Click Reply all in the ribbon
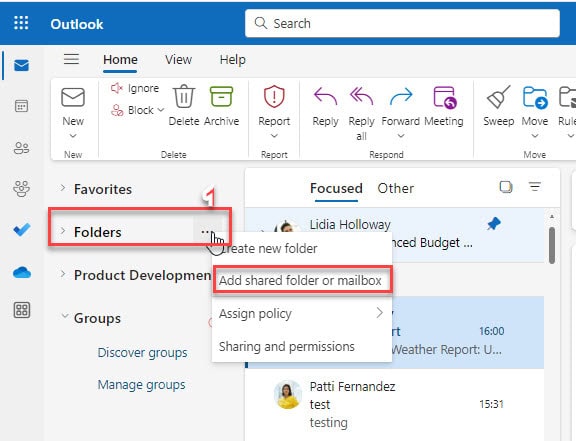This screenshot has height=441, width=576. tap(361, 113)
